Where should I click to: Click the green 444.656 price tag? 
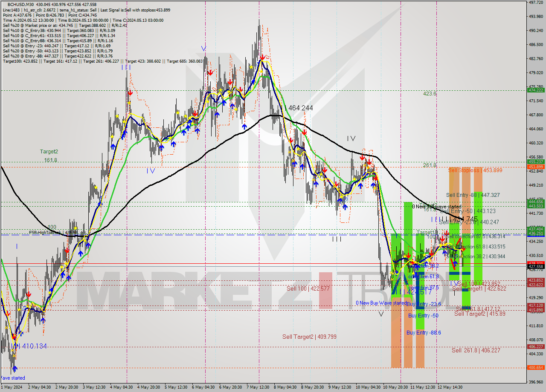coord(536,202)
